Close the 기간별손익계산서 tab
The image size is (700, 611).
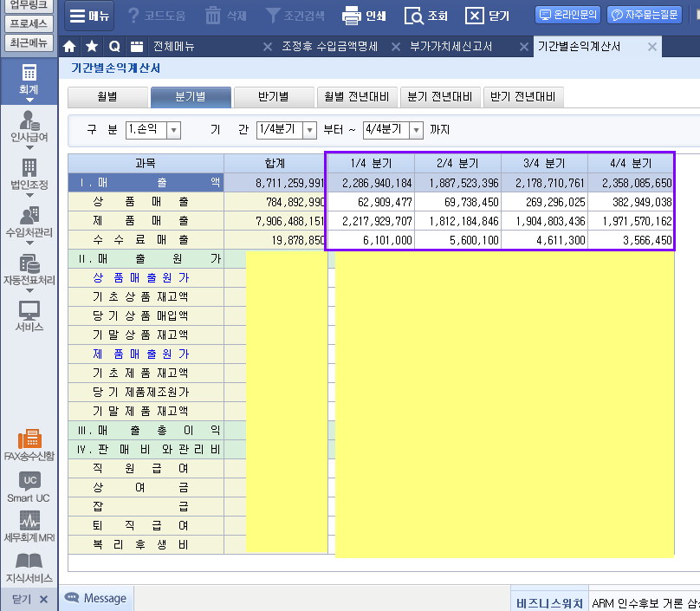click(652, 47)
